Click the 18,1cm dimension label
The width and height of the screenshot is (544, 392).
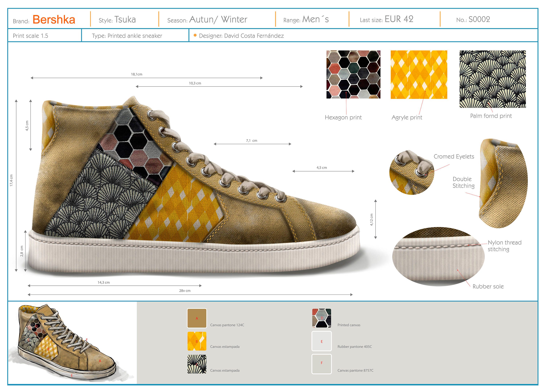(137, 74)
